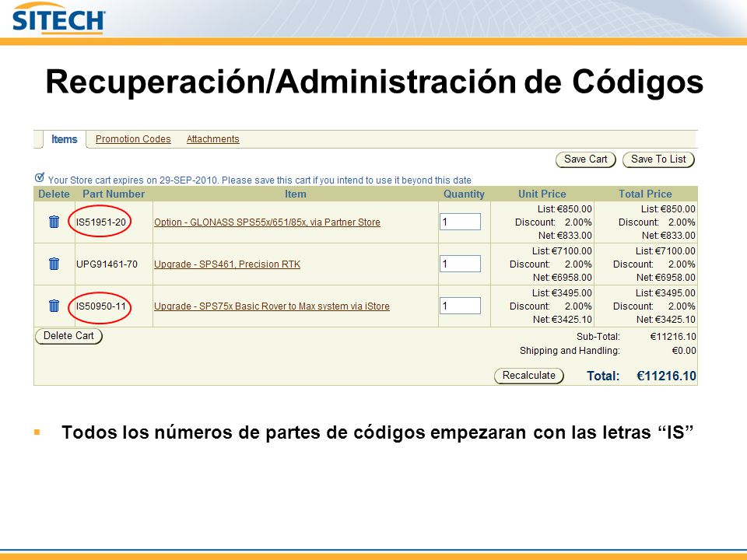Click the Quantity column header
Image resolution: width=747 pixels, height=560 pixels.
[x=464, y=194]
